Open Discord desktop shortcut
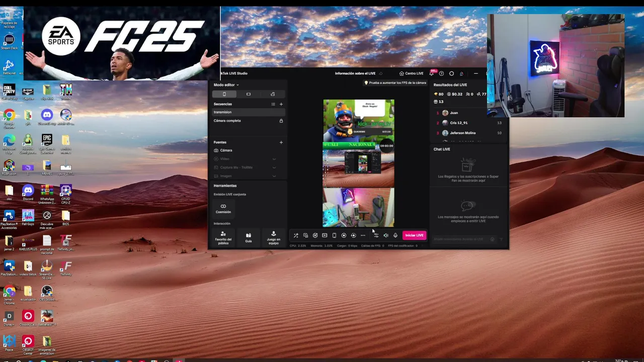The height and width of the screenshot is (362, 644). (x=28, y=193)
